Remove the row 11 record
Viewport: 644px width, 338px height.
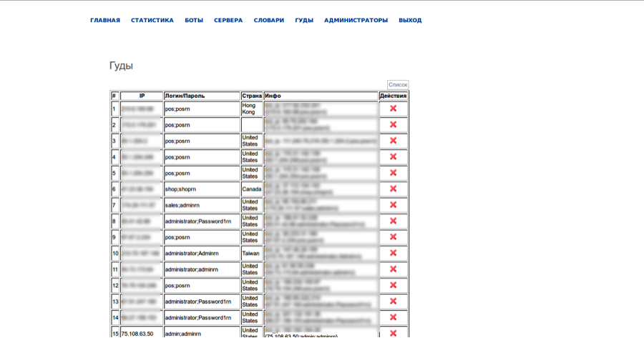coord(393,269)
